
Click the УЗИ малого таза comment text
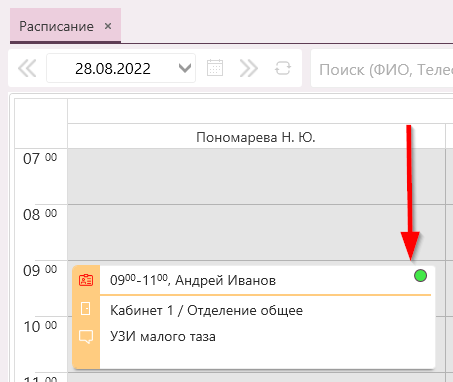click(163, 336)
